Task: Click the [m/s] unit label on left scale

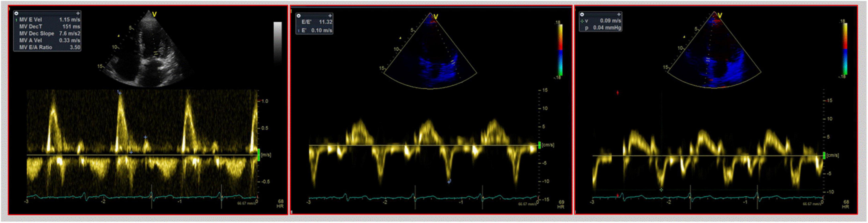Action: (266, 155)
